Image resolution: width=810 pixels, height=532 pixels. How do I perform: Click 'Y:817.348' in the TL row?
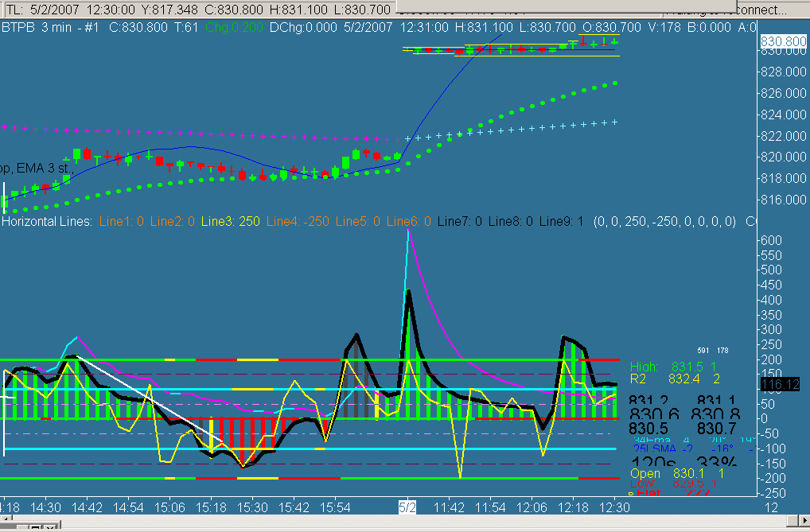[x=169, y=10]
